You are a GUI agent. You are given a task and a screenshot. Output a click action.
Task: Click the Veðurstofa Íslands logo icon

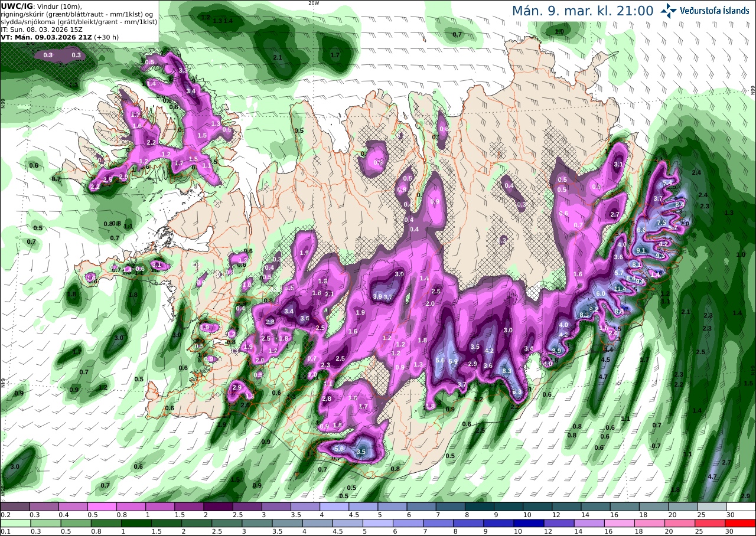click(x=669, y=10)
